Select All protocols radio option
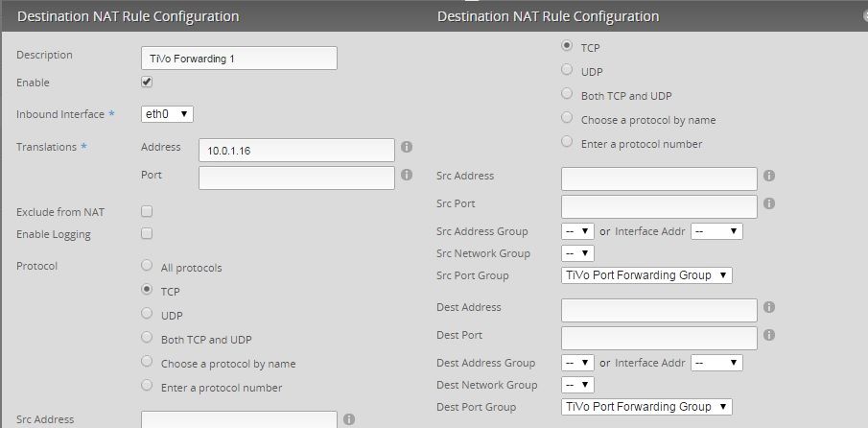868x428 pixels. tap(147, 265)
